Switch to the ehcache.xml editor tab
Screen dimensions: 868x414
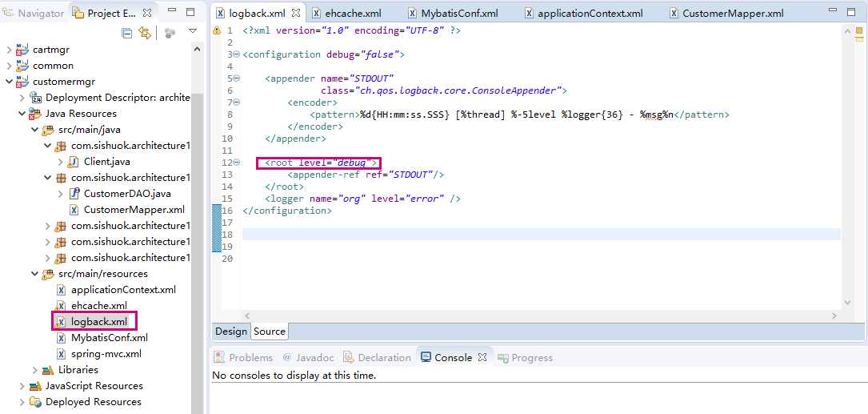click(346, 13)
